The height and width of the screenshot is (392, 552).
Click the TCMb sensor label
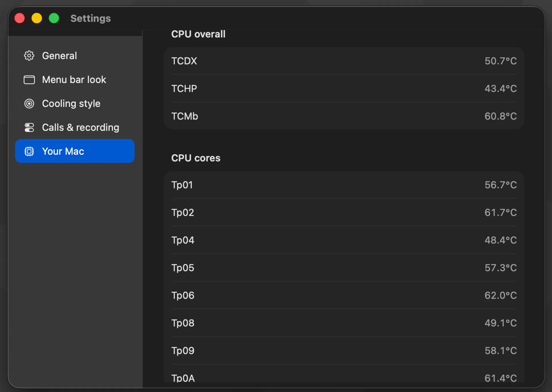tap(185, 116)
